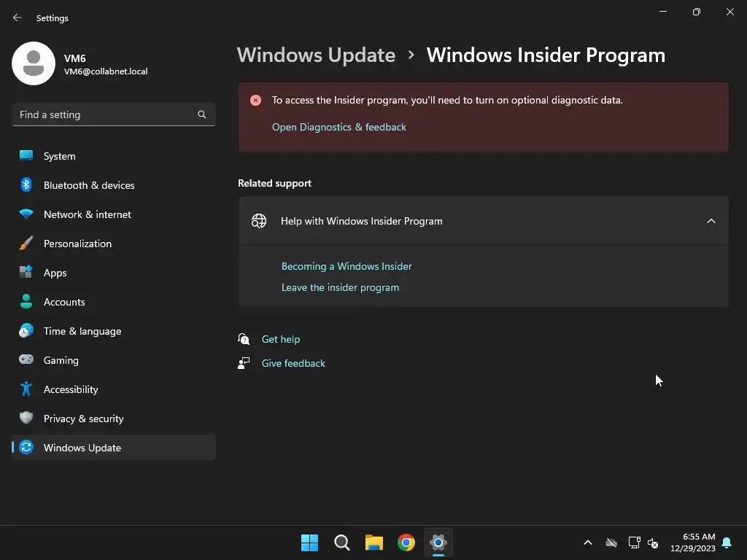Go to Gaming settings
The width and height of the screenshot is (747, 560).
click(114, 360)
